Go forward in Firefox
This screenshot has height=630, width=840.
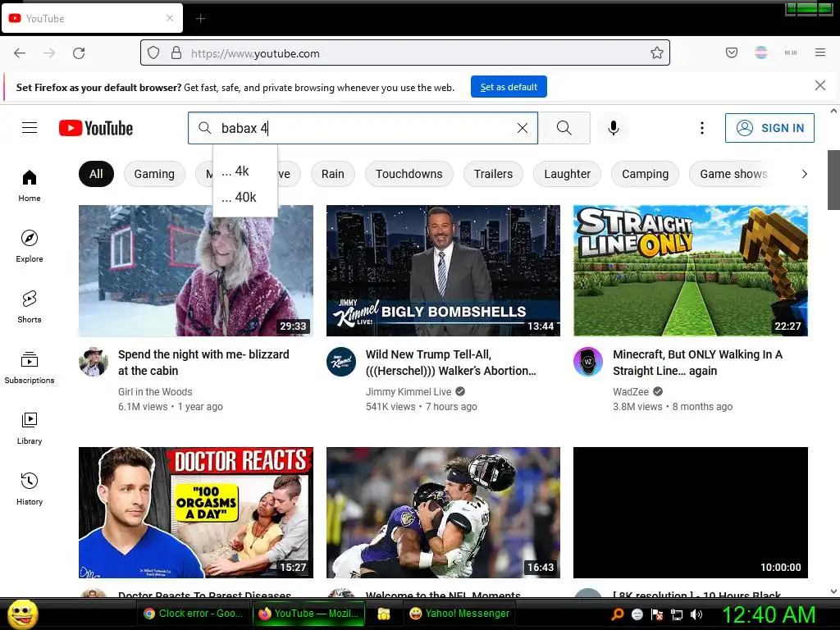(x=49, y=53)
